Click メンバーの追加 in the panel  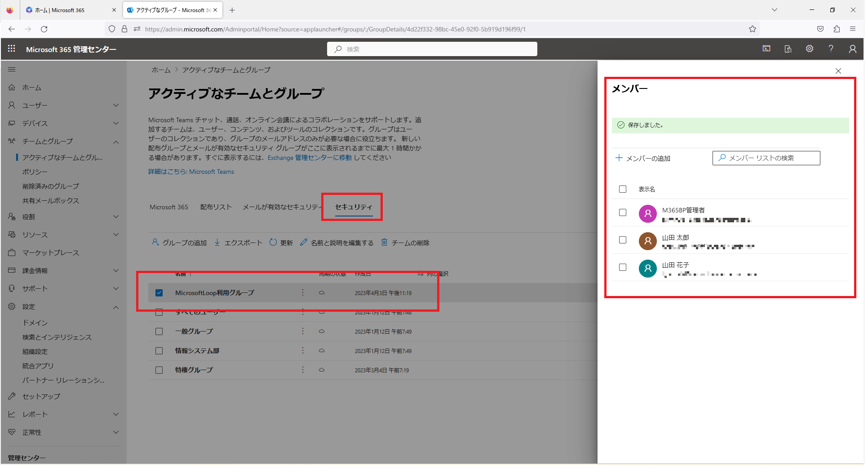[643, 158]
